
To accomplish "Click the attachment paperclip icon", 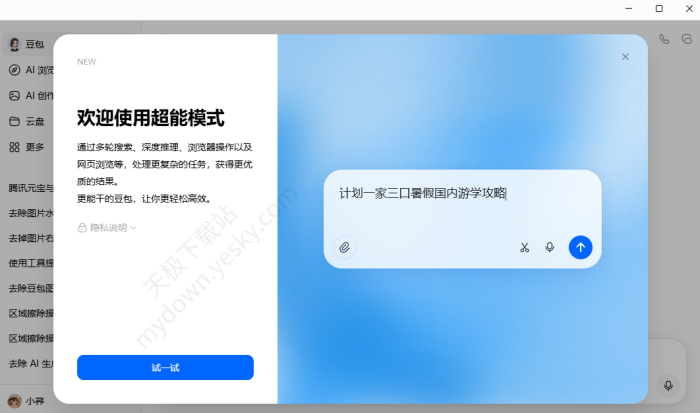I will [x=345, y=247].
